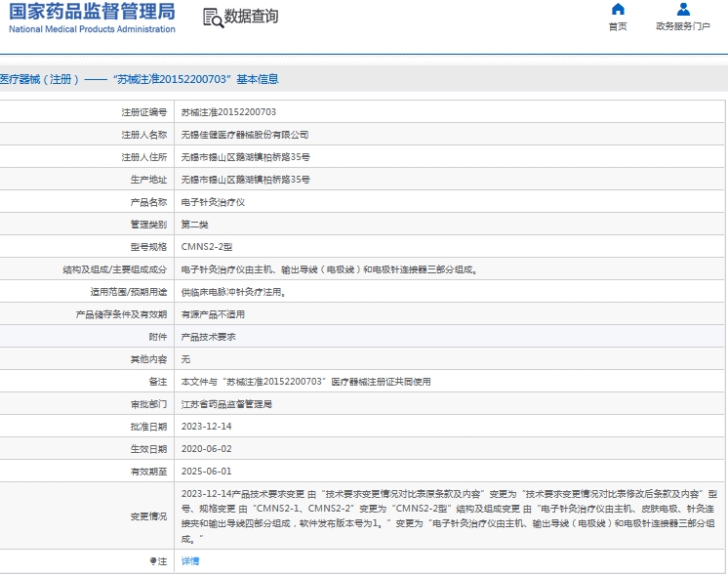Select effective date 2020-06-02
The width and height of the screenshot is (728, 576).
[x=206, y=449]
